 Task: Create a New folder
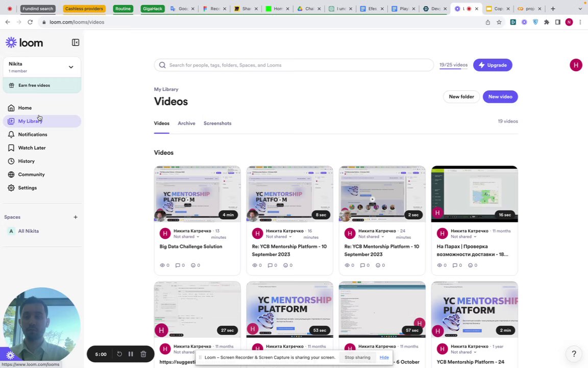[461, 97]
